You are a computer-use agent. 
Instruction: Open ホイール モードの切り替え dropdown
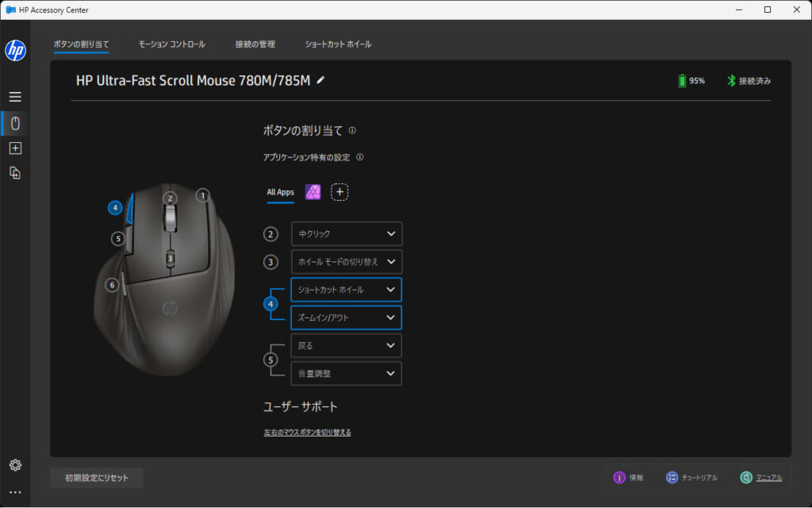pos(347,262)
